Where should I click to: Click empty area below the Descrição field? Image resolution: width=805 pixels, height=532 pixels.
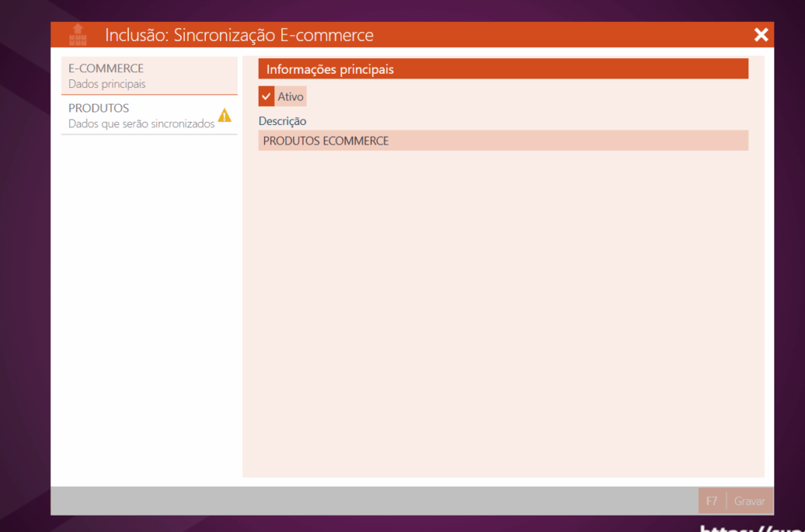503,314
